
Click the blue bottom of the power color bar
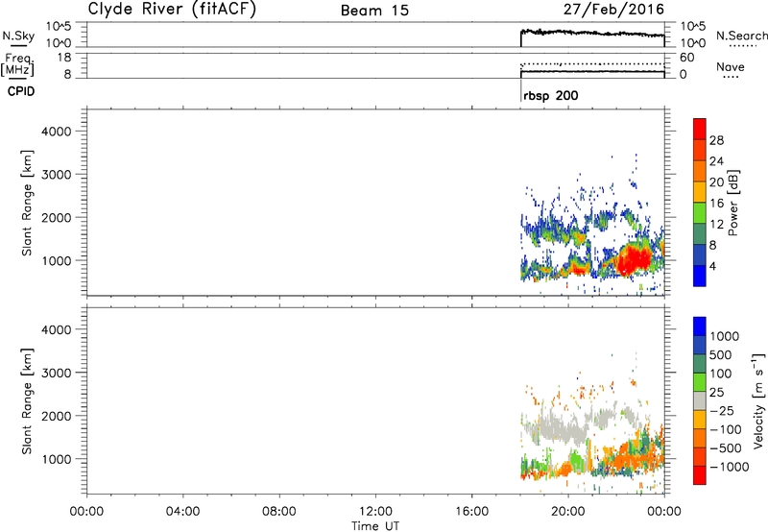point(700,276)
